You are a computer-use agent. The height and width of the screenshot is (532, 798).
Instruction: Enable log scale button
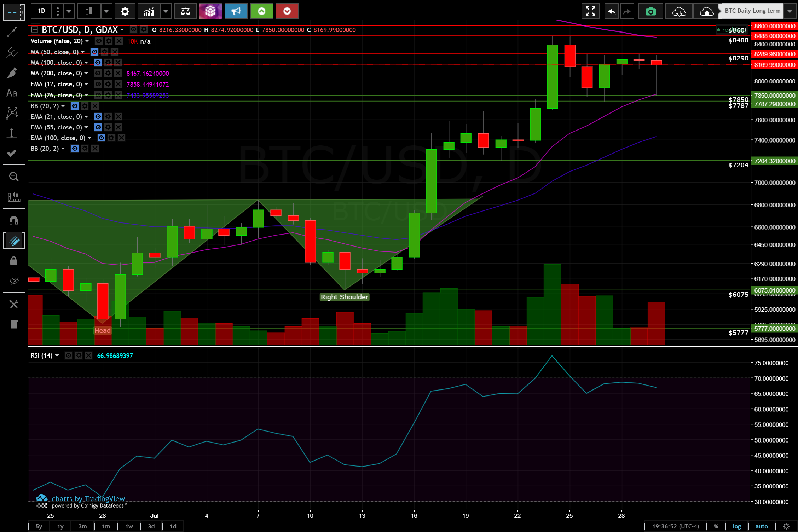click(x=736, y=526)
